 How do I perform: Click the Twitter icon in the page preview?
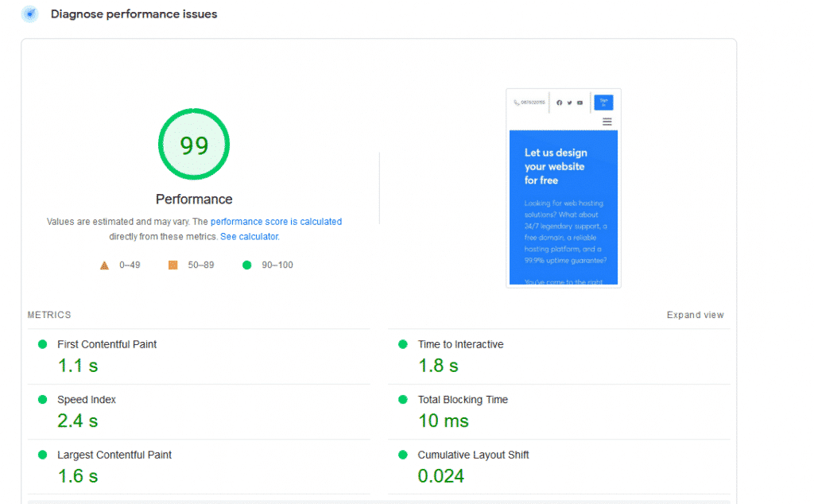point(569,103)
